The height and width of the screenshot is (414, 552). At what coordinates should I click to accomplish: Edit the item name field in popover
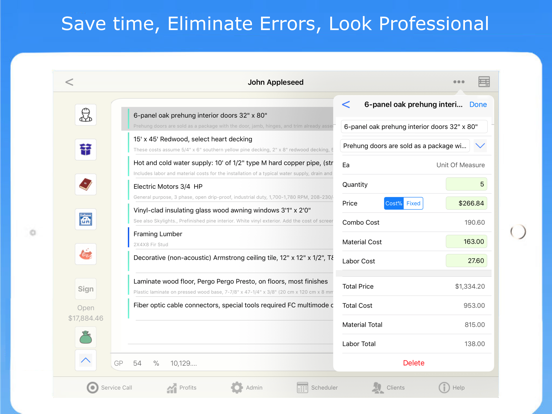point(414,127)
